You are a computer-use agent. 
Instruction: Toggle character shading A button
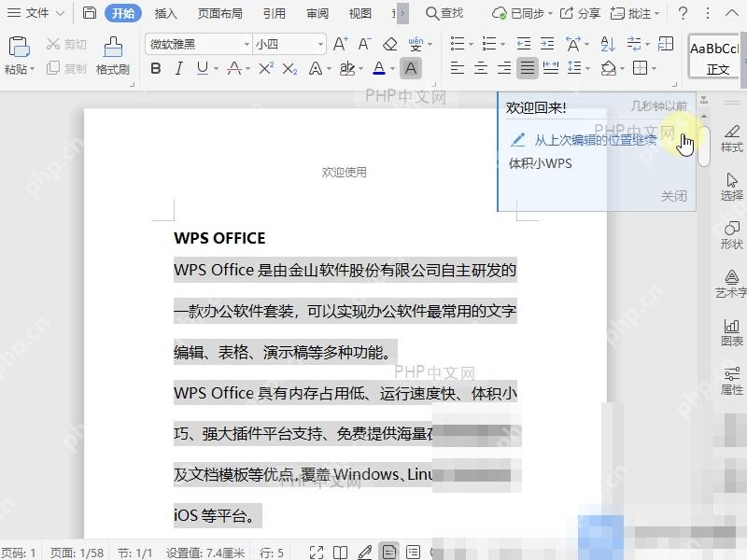[411, 68]
